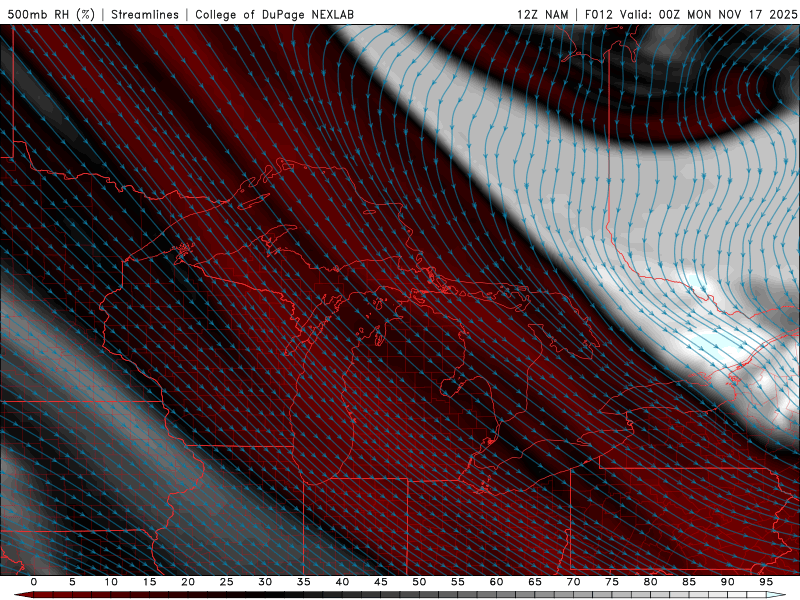Viewport: 800px width, 600px height.
Task: Click "College of DuPage NEXLAB" header text
Action: coord(274,14)
